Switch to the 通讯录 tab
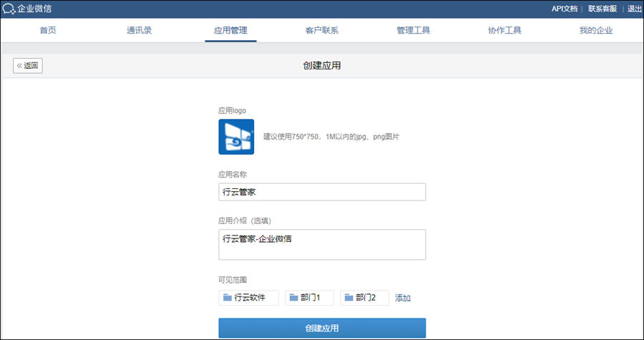 pyautogui.click(x=139, y=31)
